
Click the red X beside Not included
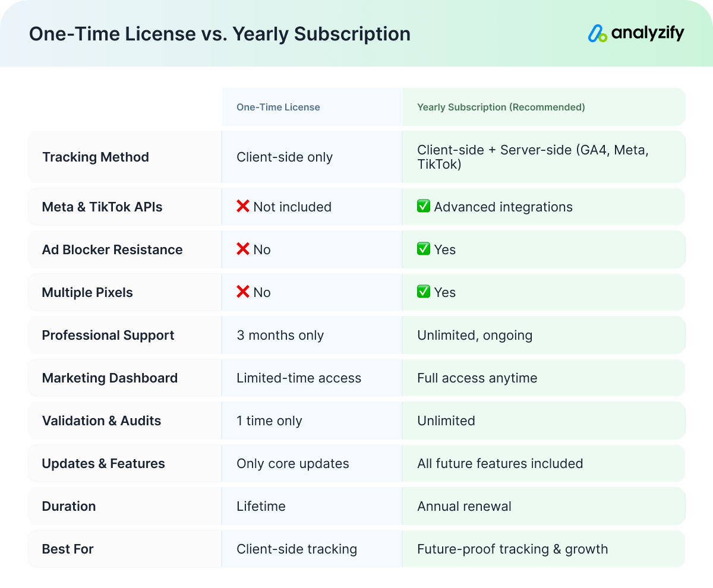pos(243,207)
